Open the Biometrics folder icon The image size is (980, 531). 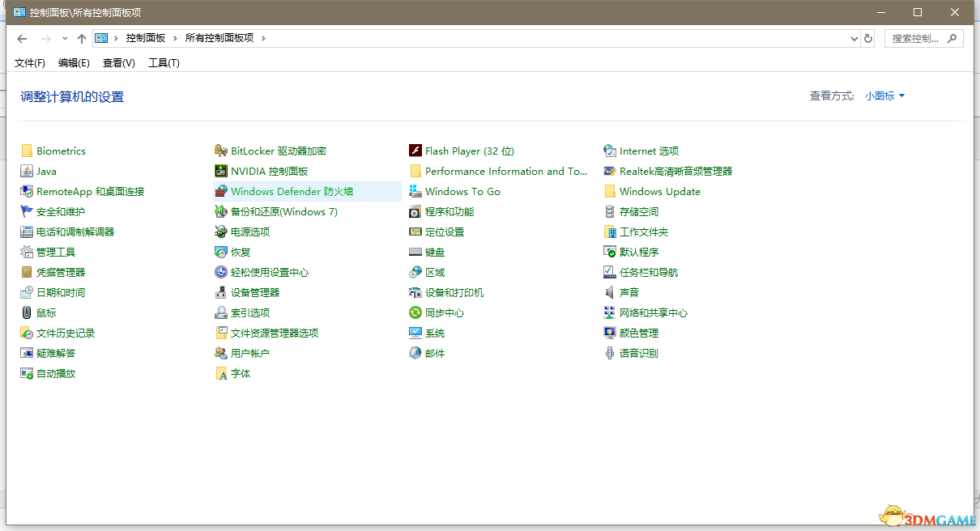click(x=27, y=151)
